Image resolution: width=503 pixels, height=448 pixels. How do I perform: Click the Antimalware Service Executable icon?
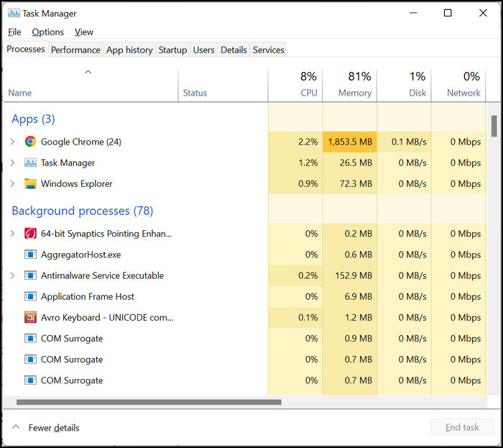(x=30, y=275)
